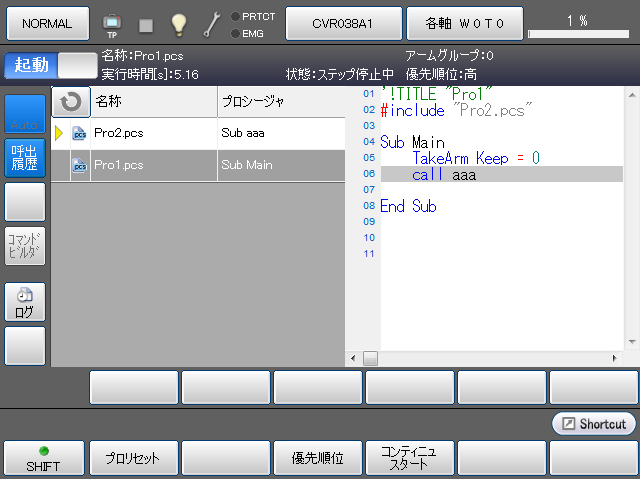Click the gray stop square icon
This screenshot has width=640, height=479.
(146, 23)
